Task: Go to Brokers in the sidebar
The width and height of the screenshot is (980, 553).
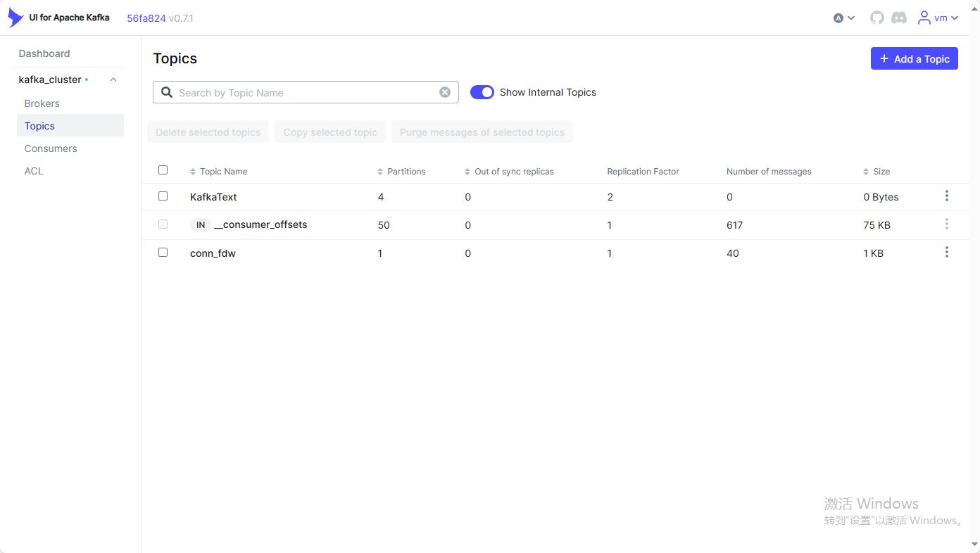Action: 42,103
